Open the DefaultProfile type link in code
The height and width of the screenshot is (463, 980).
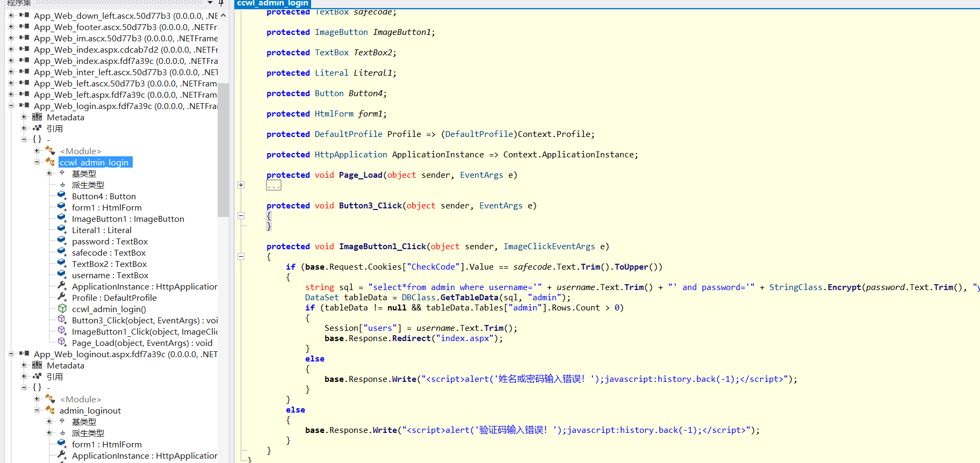348,134
